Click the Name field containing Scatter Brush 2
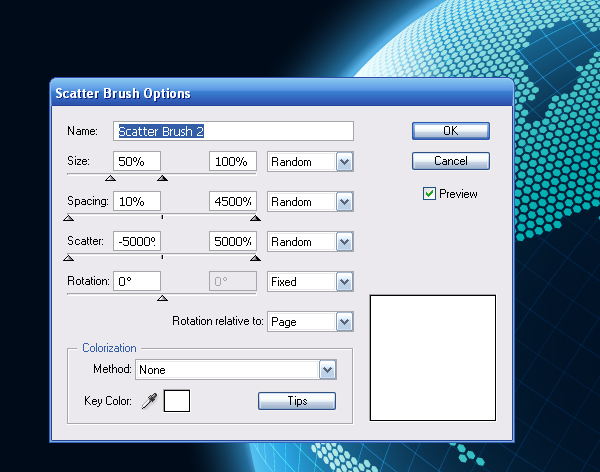The image size is (600, 472). coord(233,131)
